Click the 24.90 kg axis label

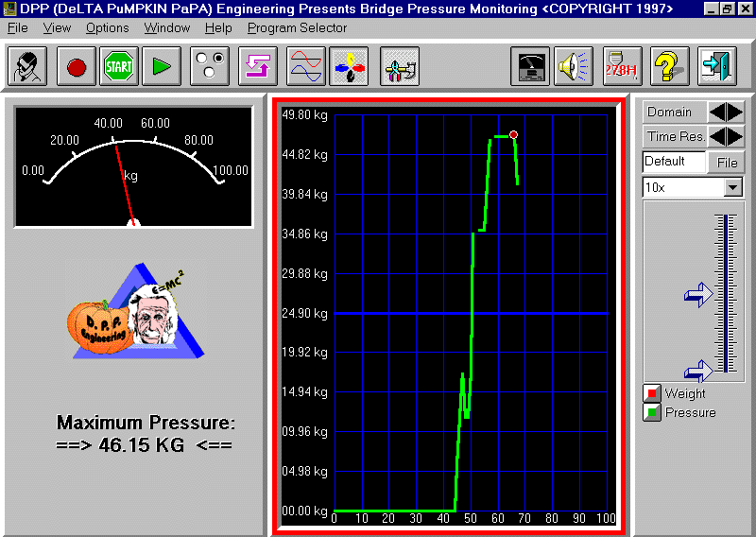point(304,313)
